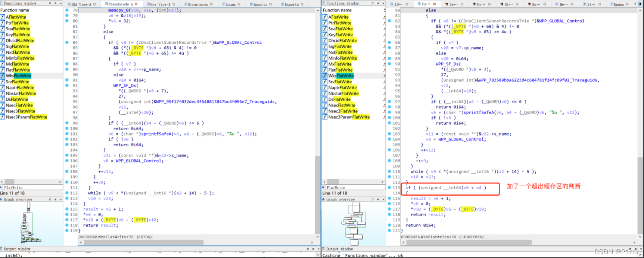Select SrvFlatWrite in left function list
Screen dimensions: 644x258
click(x=17, y=82)
